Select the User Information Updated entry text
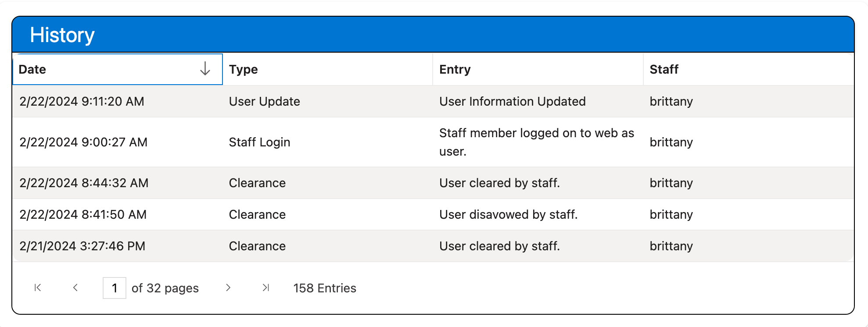This screenshot has width=868, height=327. pos(512,101)
